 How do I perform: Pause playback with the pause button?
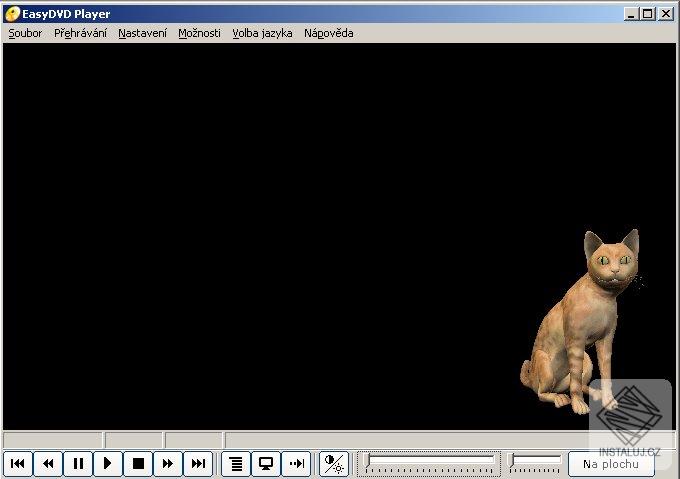[x=78, y=463]
